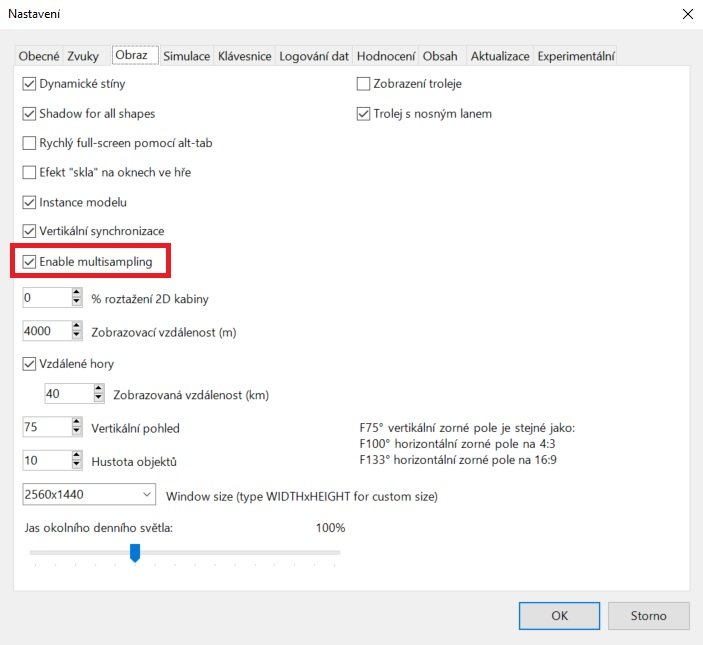Increase the 2D cabin stretch percentage value
This screenshot has height=645, width=703.
76,293
